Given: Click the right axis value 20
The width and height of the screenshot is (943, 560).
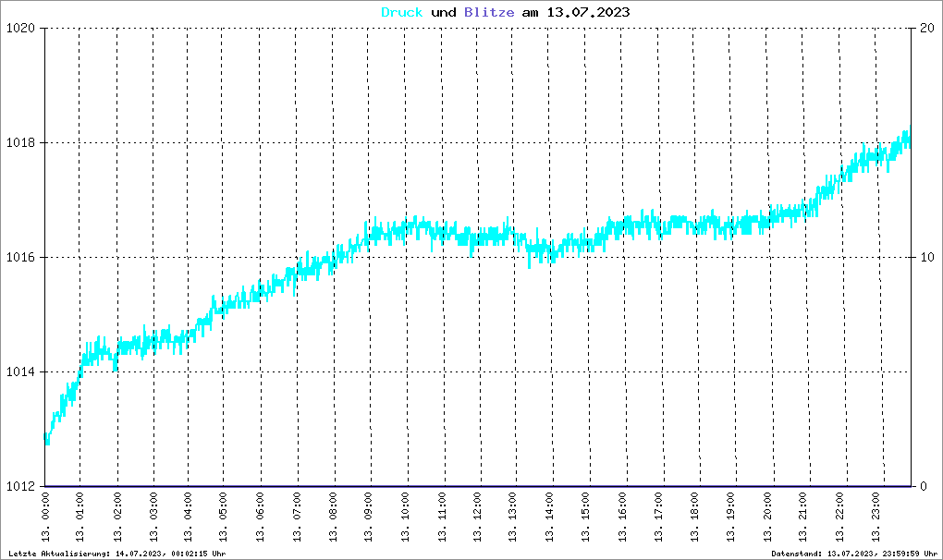Looking at the screenshot, I should coord(926,29).
